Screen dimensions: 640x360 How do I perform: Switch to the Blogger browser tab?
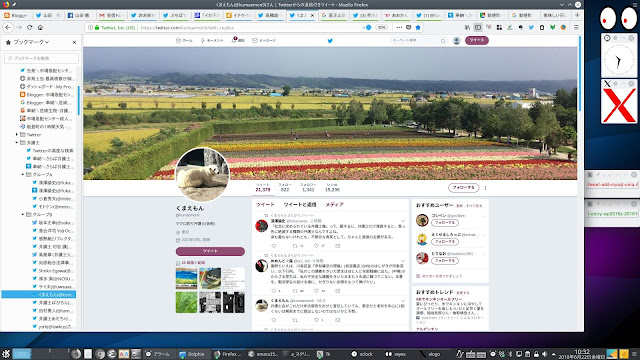(x=16, y=15)
